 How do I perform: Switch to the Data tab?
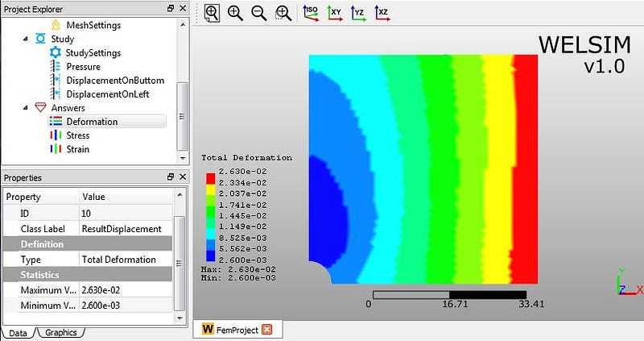(18, 333)
